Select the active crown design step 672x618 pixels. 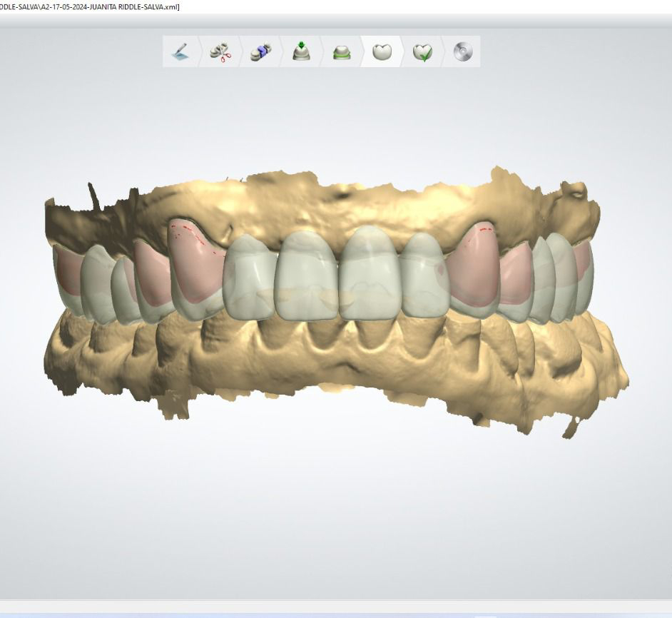coord(382,52)
